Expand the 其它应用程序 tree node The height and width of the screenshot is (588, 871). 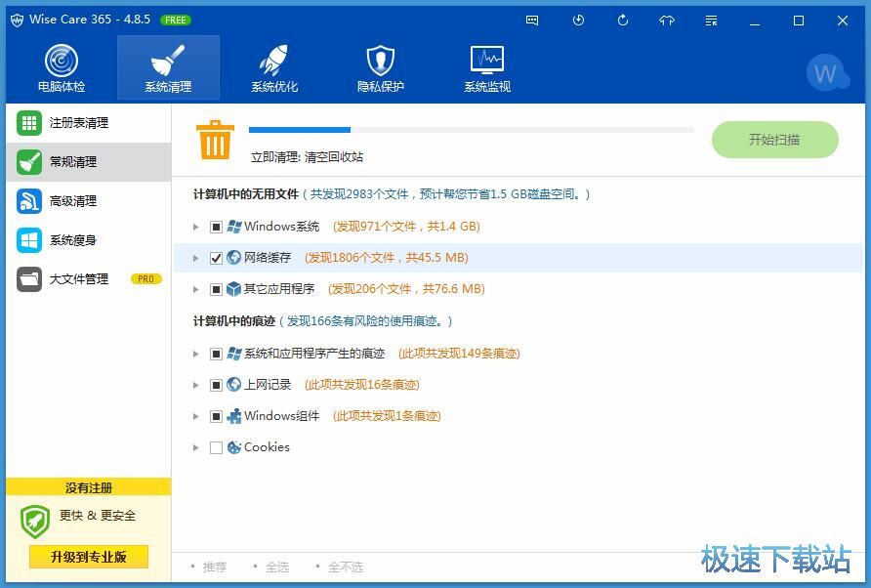(x=195, y=289)
